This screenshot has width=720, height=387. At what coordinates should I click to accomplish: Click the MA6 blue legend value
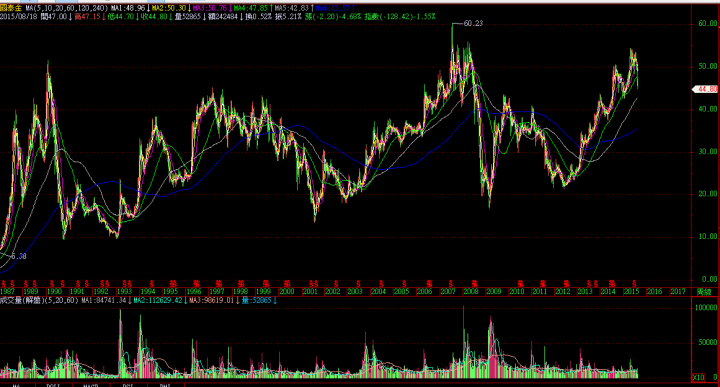click(x=332, y=8)
